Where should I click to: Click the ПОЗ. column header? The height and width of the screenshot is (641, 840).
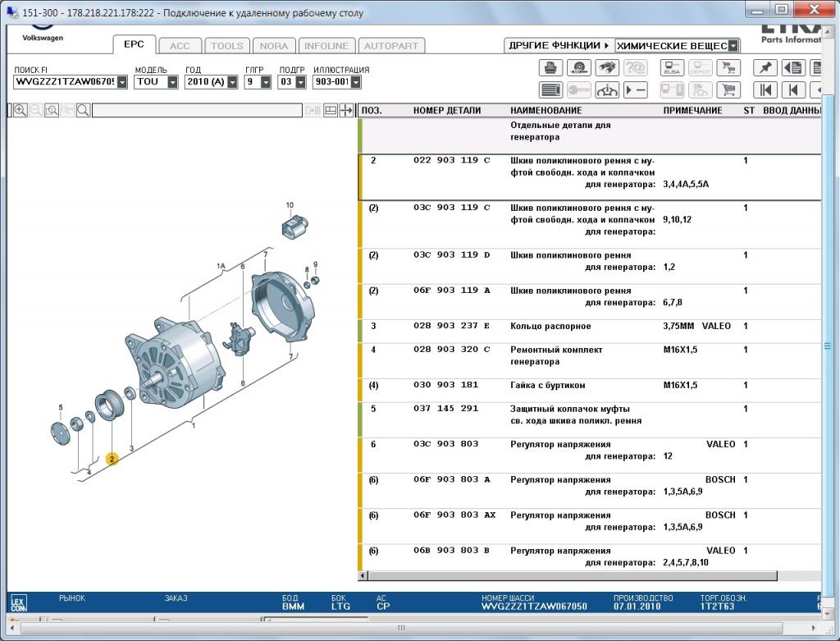(x=372, y=111)
